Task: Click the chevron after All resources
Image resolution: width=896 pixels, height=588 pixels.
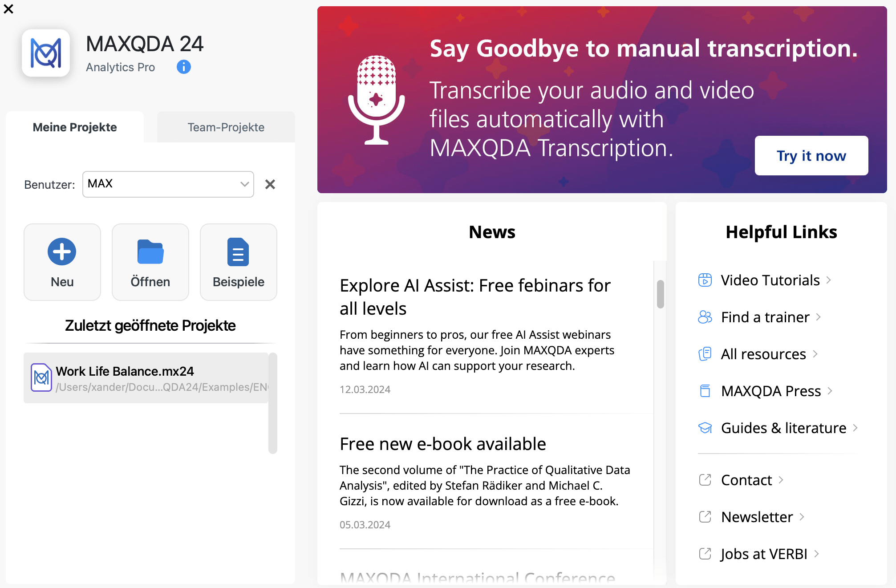Action: coord(815,354)
